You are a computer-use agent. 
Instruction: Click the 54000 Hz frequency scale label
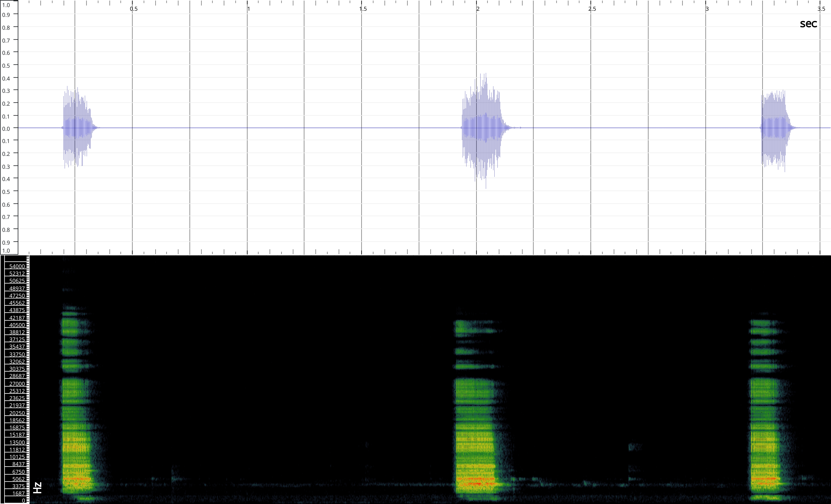point(17,266)
